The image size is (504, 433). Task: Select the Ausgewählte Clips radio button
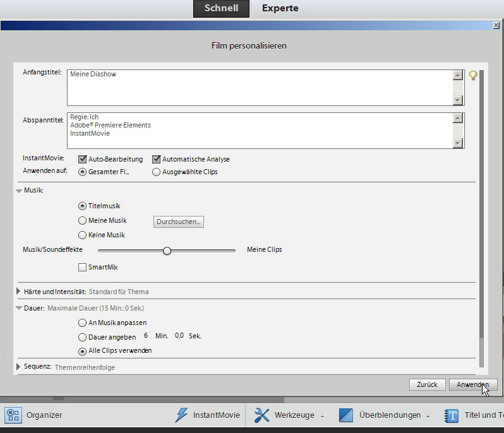pos(156,172)
